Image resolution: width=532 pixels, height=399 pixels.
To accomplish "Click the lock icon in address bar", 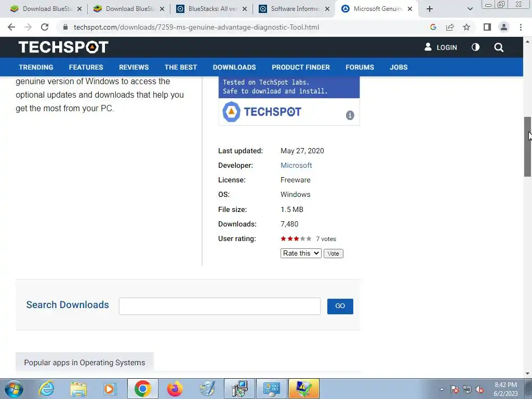I will (65, 27).
